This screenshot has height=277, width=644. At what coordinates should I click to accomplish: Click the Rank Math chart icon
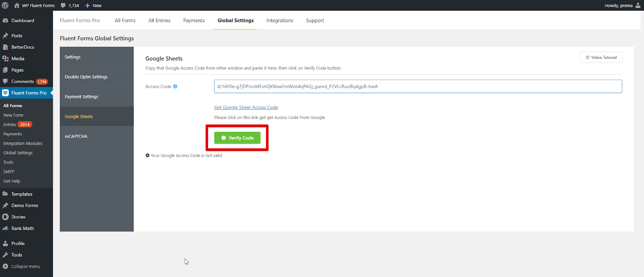[5, 228]
